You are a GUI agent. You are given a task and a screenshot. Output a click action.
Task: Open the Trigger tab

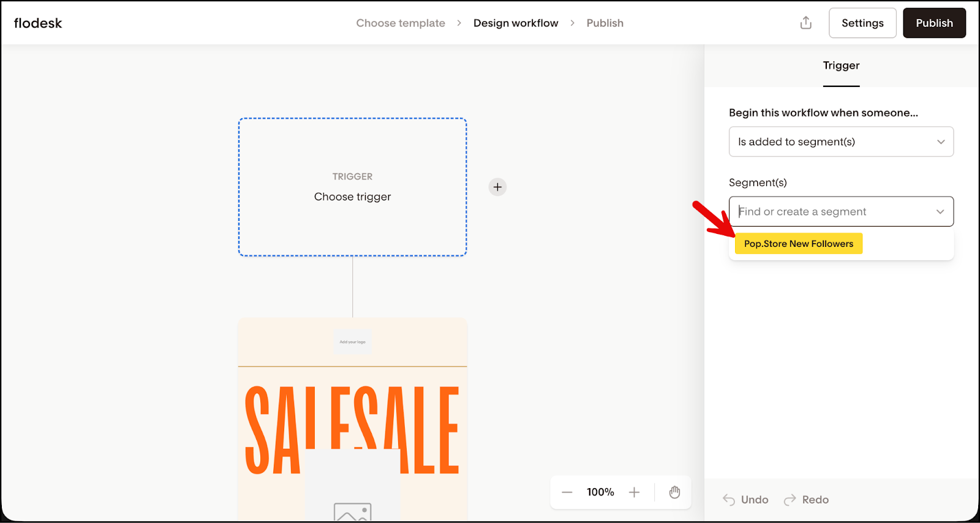pos(840,66)
